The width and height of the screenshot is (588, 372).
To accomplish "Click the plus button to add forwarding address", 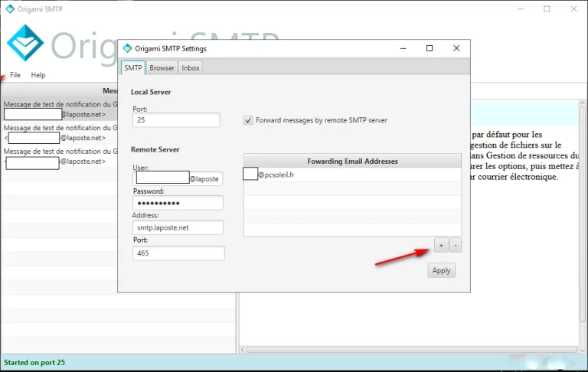I will tap(441, 245).
